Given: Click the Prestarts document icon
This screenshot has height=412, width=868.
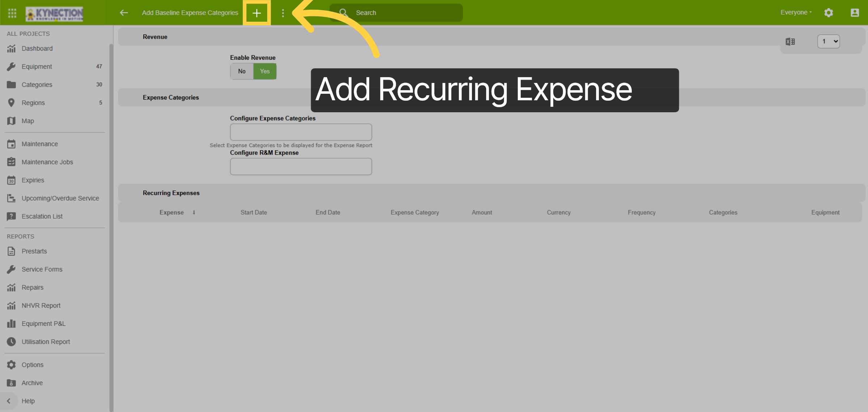Looking at the screenshot, I should click(11, 251).
